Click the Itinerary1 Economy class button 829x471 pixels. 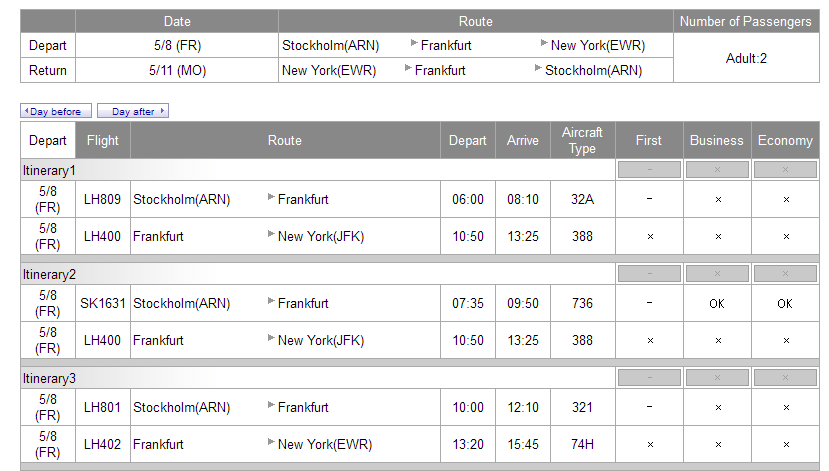(785, 170)
